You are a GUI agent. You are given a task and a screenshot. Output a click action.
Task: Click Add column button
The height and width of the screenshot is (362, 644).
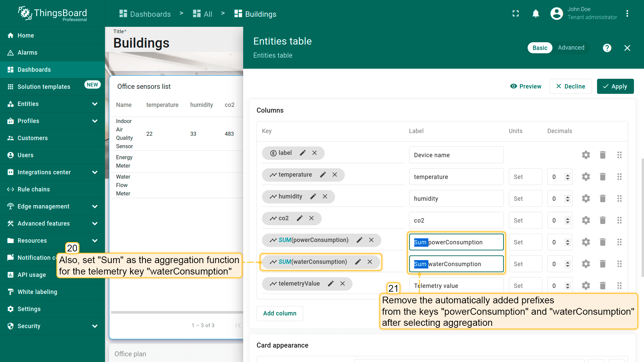280,313
